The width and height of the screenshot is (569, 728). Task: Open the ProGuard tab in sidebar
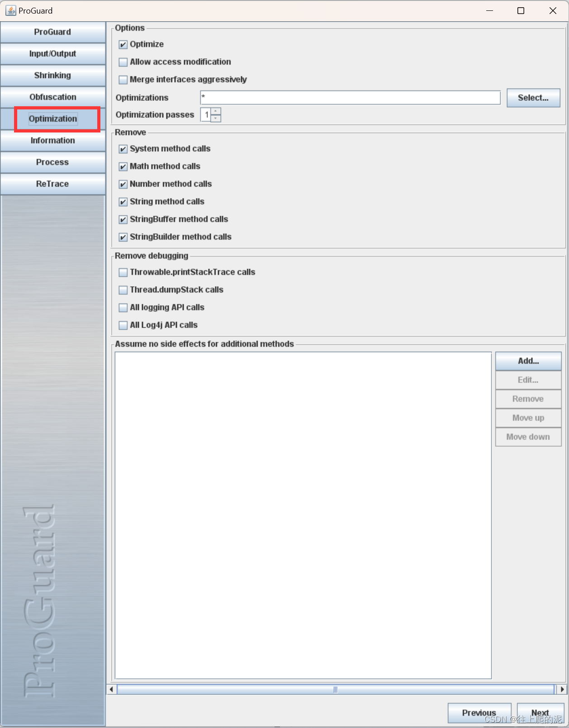(x=52, y=32)
